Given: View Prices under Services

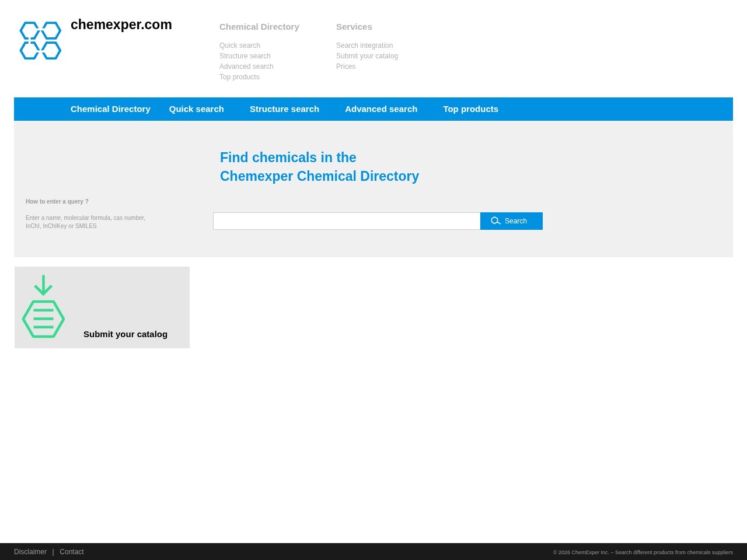Looking at the screenshot, I should [x=345, y=66].
